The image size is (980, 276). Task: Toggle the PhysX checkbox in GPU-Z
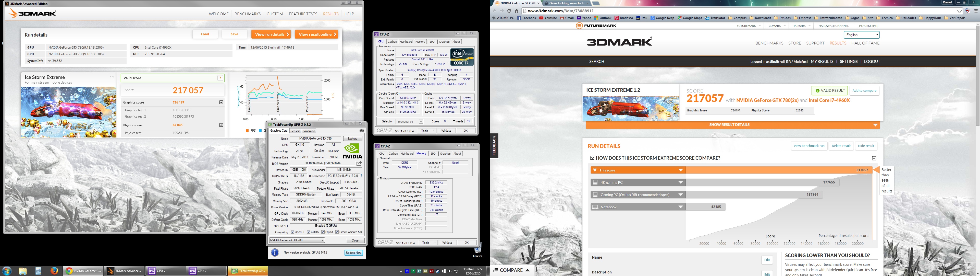[323, 232]
